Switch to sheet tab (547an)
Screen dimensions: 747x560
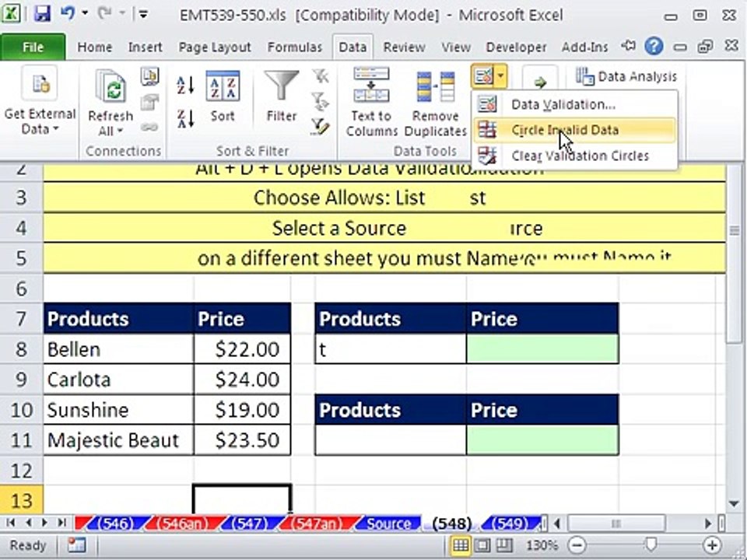[x=316, y=523]
